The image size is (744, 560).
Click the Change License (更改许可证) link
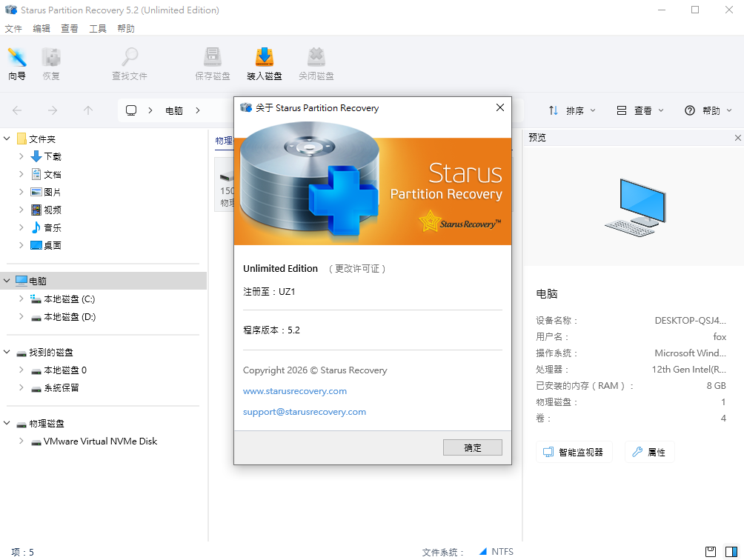point(357,269)
